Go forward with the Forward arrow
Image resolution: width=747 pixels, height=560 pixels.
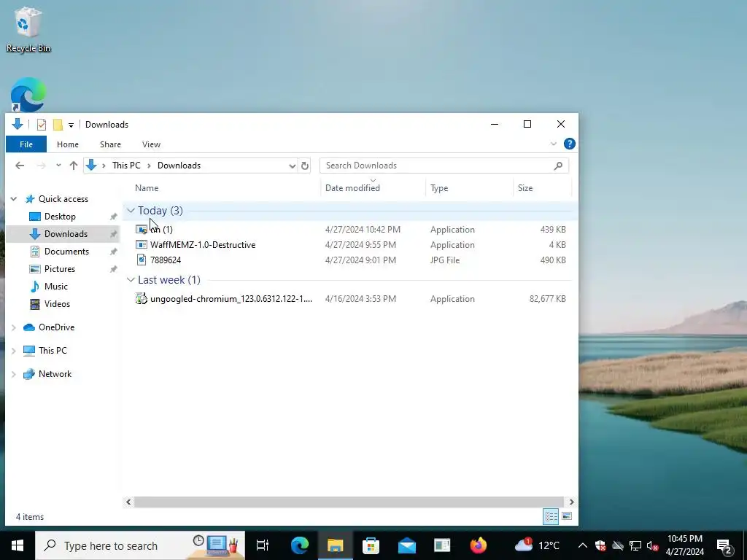coord(42,166)
